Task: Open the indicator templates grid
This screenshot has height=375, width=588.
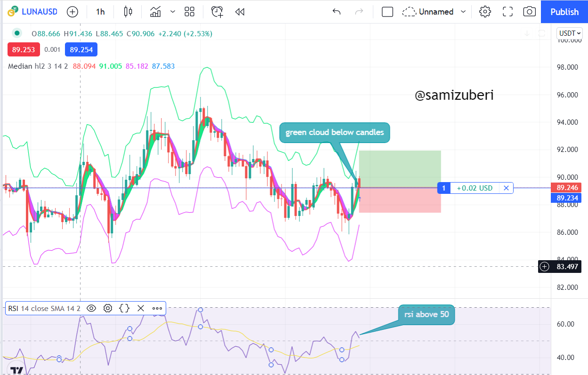Action: 190,12
